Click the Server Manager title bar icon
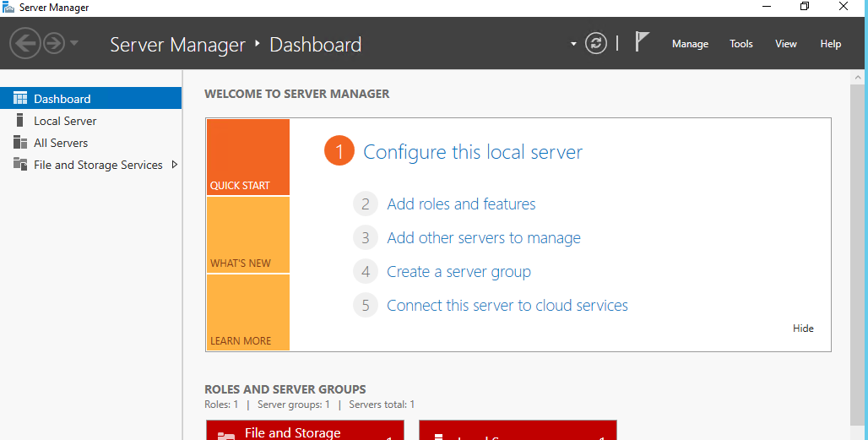The height and width of the screenshot is (440, 868). (x=8, y=8)
